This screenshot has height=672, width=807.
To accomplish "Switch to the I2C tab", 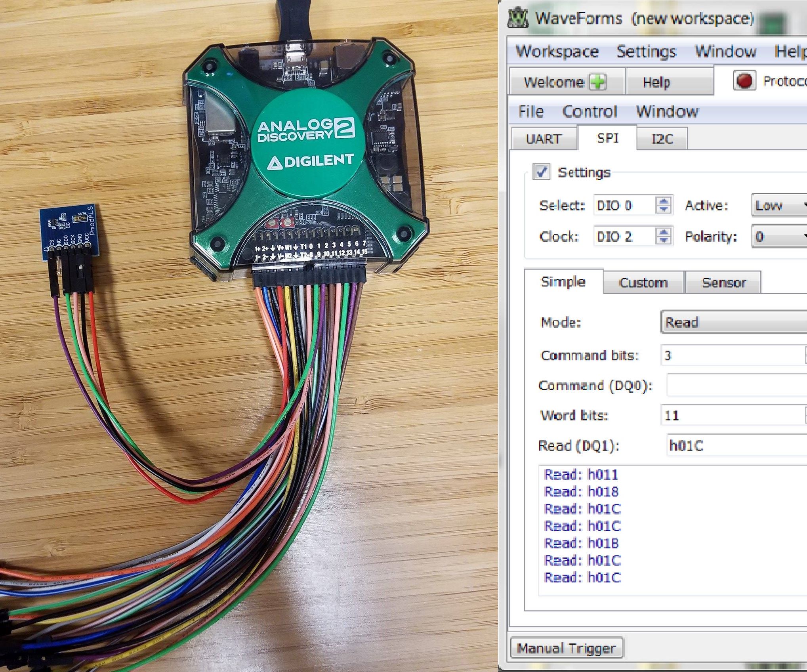I will 662,139.
